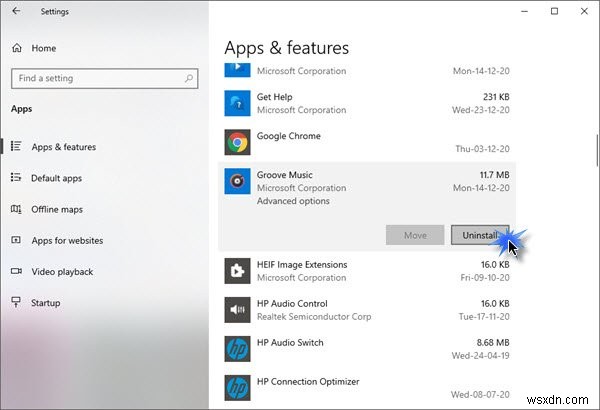
Task: Open the Apps & features section
Action: [x=64, y=147]
